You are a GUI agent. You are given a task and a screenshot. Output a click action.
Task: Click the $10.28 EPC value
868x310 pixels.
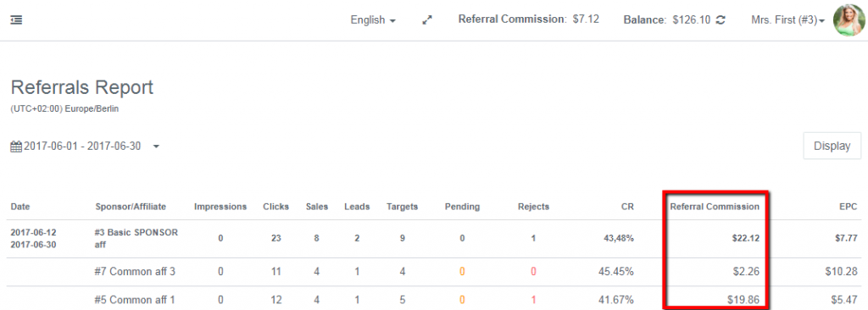click(841, 272)
